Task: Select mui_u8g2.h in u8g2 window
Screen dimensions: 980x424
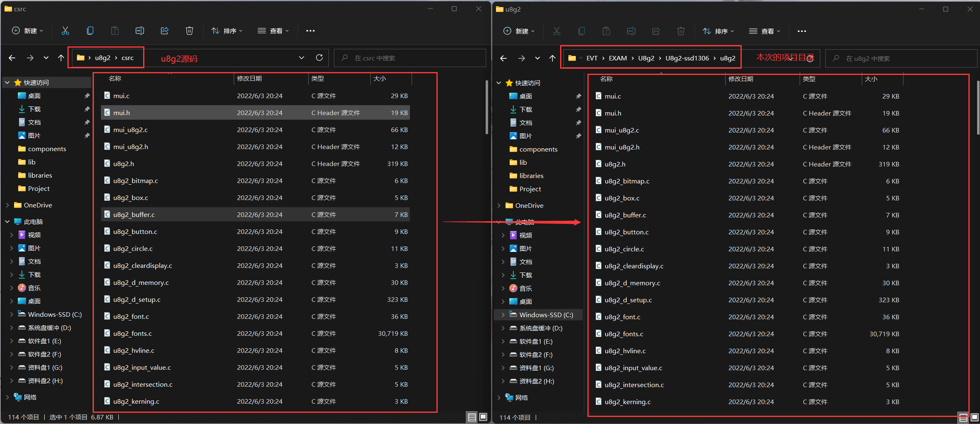Action: pyautogui.click(x=747, y=147)
